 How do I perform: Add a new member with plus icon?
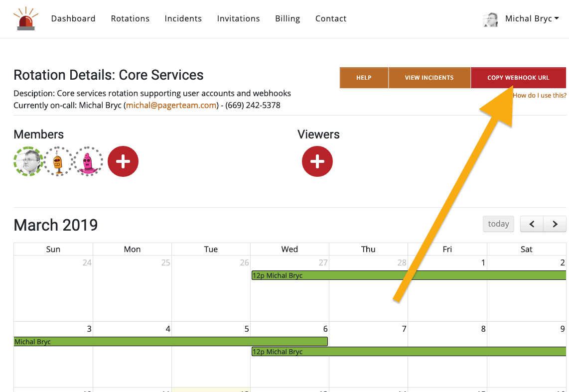pos(123,161)
